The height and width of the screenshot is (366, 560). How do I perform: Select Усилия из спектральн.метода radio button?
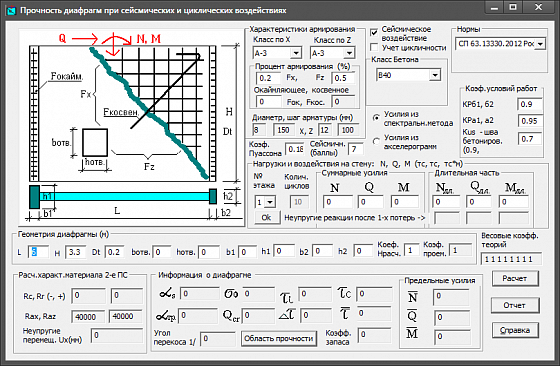(376, 117)
